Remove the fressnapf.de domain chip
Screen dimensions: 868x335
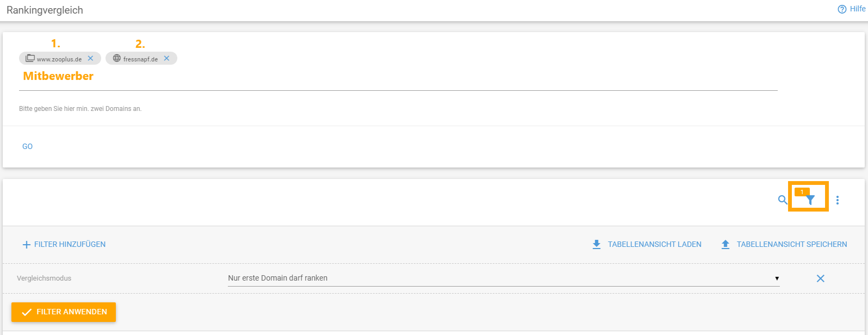click(167, 58)
